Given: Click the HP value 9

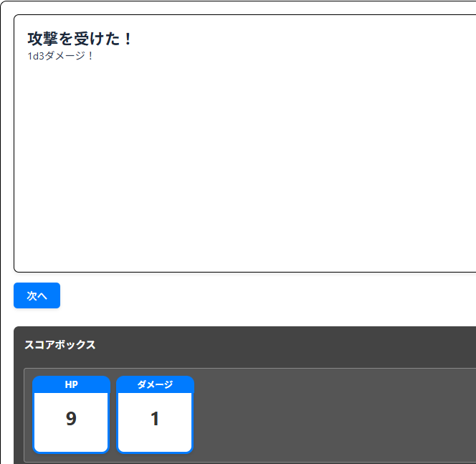Looking at the screenshot, I should pos(71,419).
